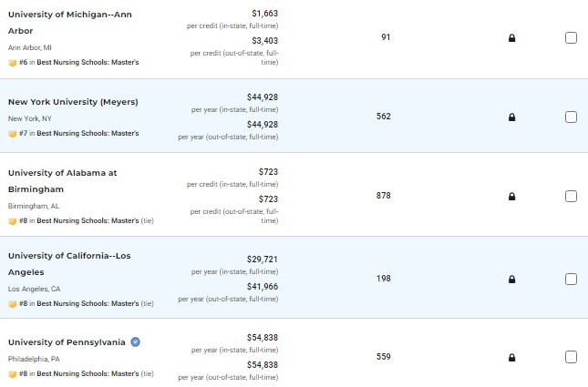Click the #7 ranking badge icon

12,134
